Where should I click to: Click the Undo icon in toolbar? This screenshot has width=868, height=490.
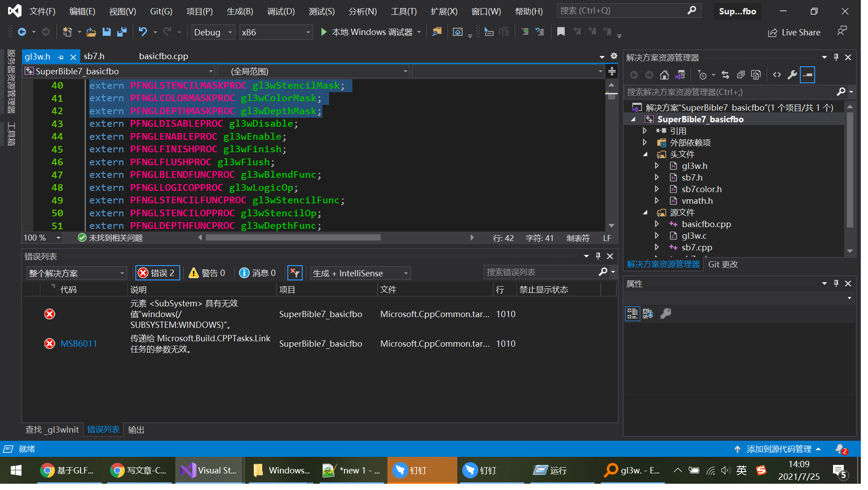click(143, 32)
